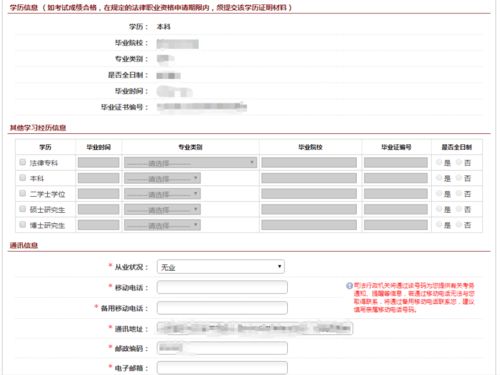This screenshot has width=500, height=375.
Task: Click the 毕业证编号 column header
Action: click(396, 147)
